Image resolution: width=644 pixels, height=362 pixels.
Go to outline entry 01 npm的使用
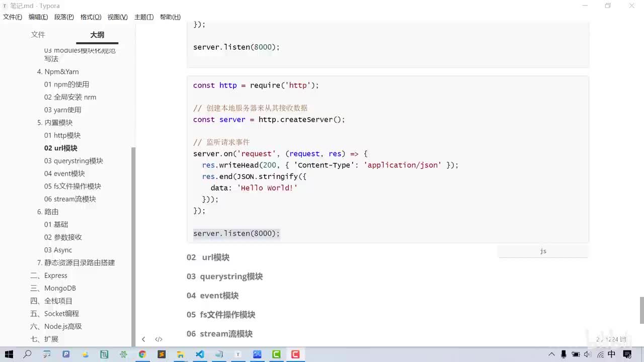coord(66,84)
